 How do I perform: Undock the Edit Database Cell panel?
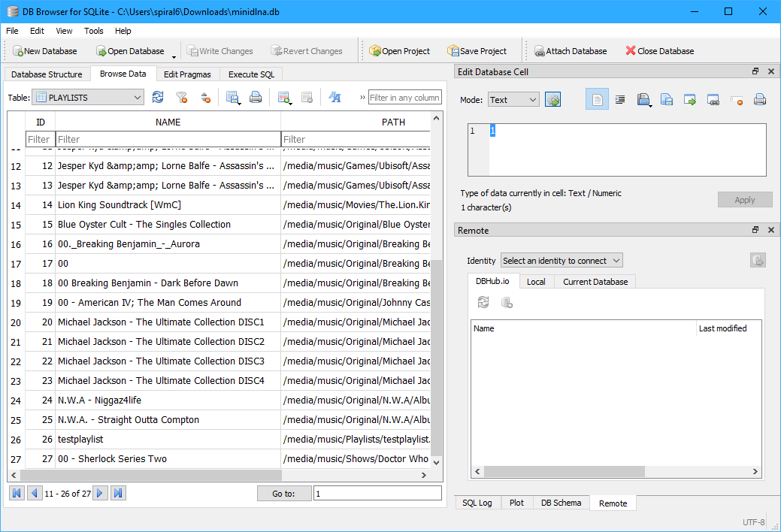click(x=755, y=71)
